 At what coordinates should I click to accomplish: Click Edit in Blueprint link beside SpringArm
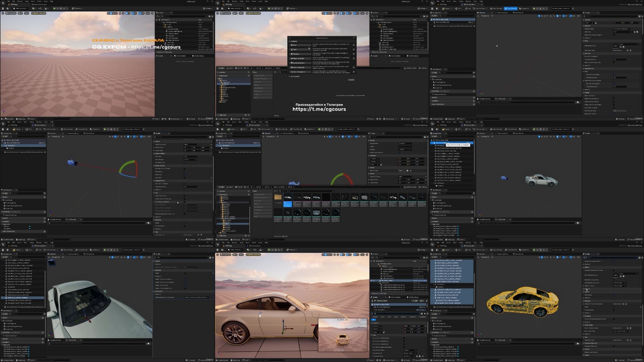point(421,310)
